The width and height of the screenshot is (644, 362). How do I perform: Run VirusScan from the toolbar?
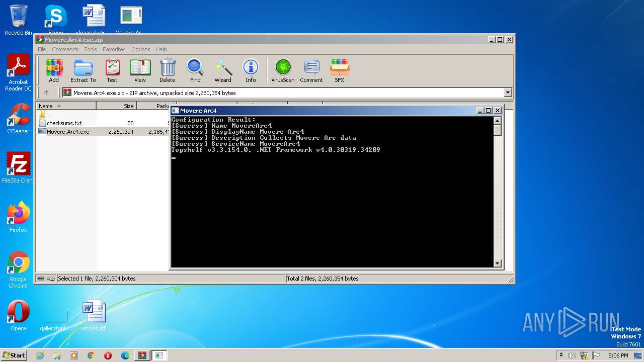coord(283,71)
